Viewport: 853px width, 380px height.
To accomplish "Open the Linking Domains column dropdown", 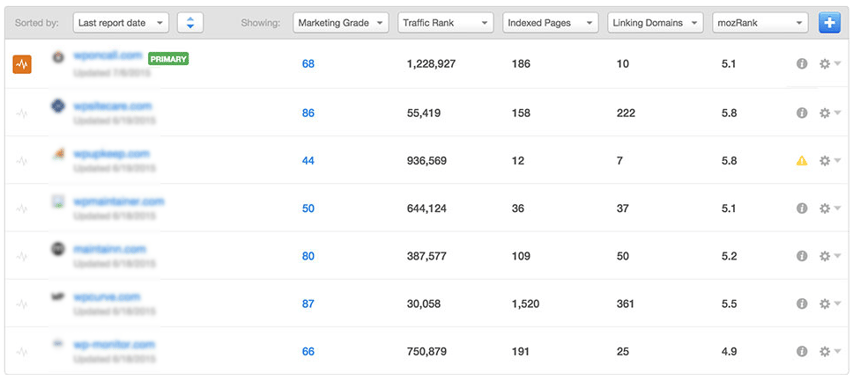I will pos(655,23).
